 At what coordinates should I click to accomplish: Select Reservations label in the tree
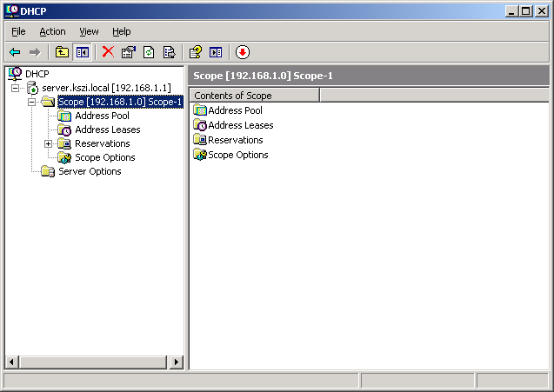(x=103, y=143)
